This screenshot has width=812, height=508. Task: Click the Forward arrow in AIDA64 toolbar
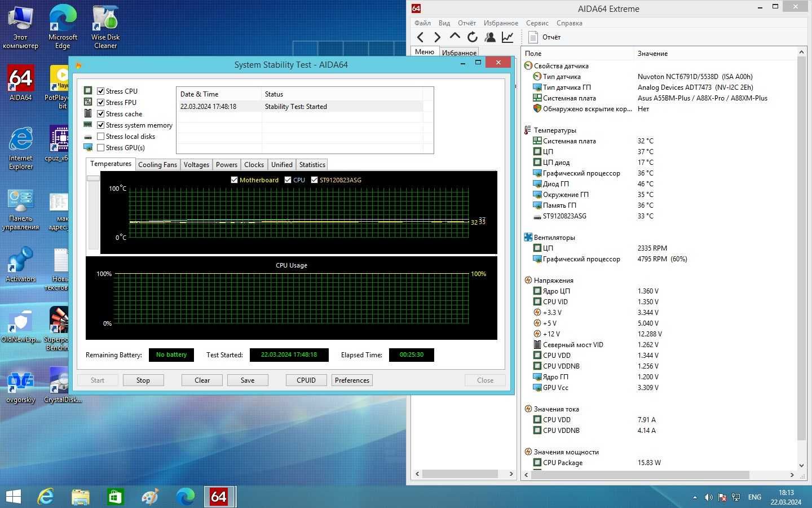pyautogui.click(x=437, y=37)
